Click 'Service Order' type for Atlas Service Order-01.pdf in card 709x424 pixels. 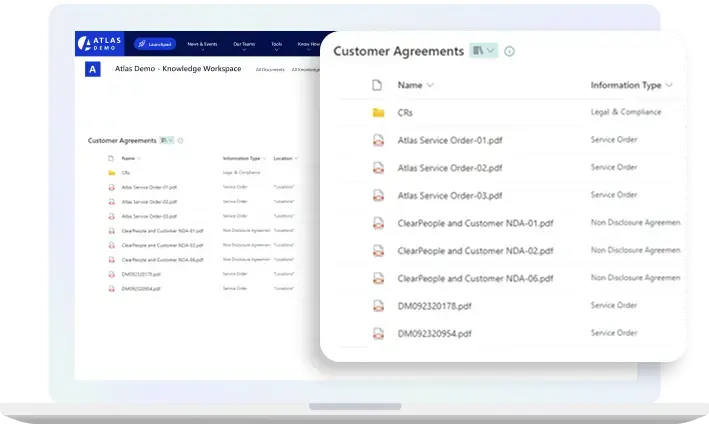pyautogui.click(x=614, y=140)
